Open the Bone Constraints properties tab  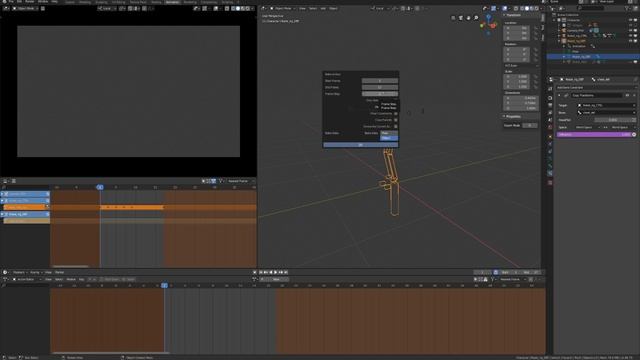pos(550,173)
